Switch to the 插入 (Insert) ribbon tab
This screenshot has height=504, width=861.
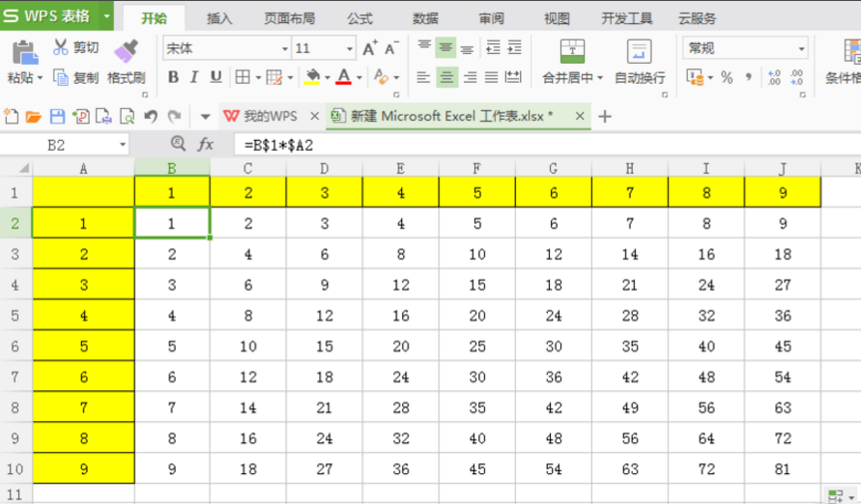point(219,18)
